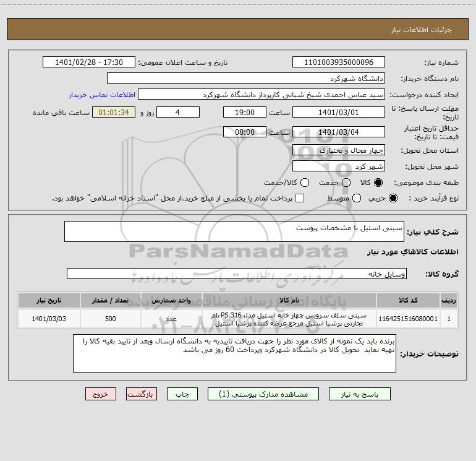Click the delivery city field شهر کرد
This screenshot has height=461, width=476.
339,166
